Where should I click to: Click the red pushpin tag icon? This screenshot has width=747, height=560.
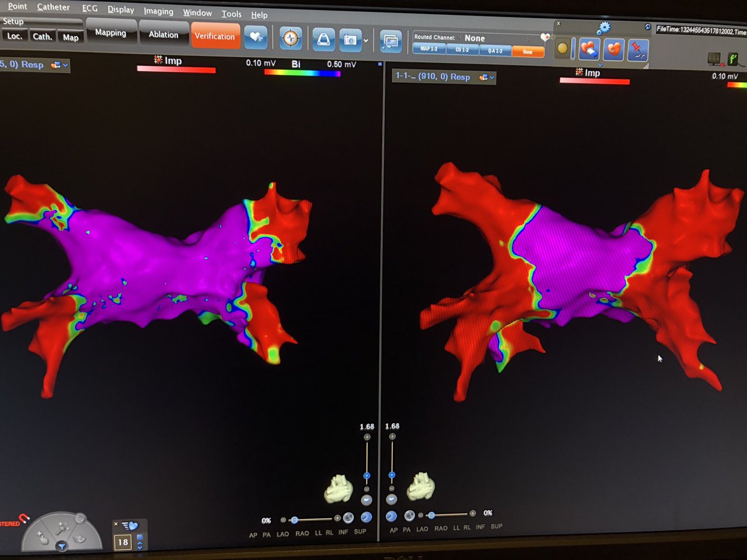[x=638, y=50]
